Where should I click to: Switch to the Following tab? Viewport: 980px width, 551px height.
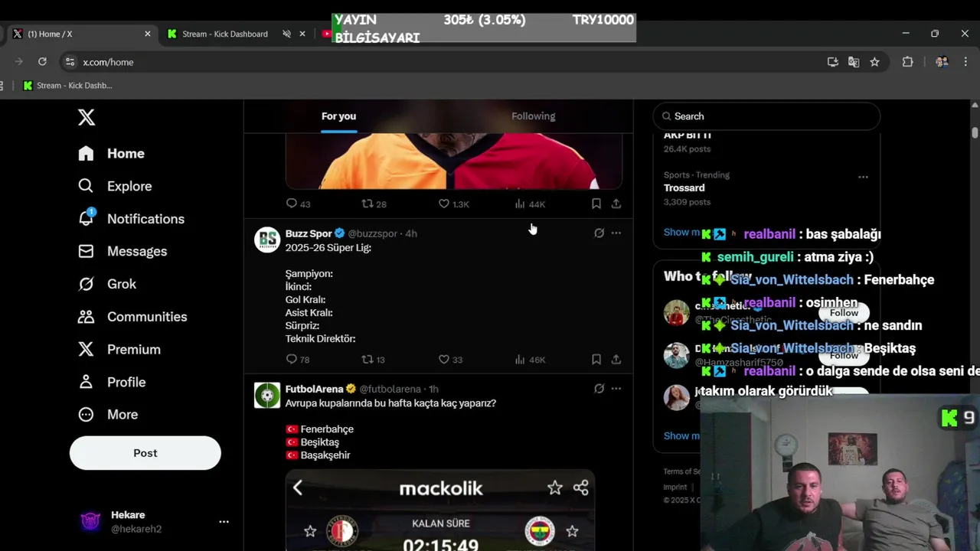coord(533,116)
